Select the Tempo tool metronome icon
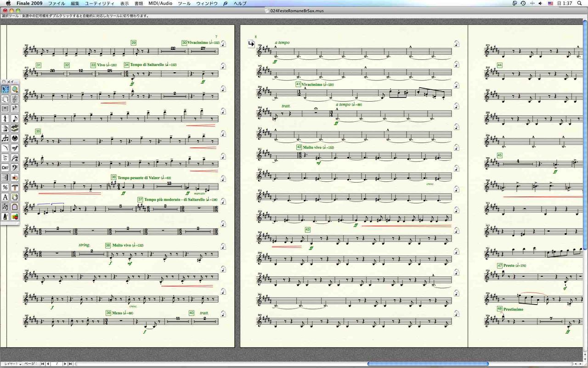 click(x=6, y=217)
